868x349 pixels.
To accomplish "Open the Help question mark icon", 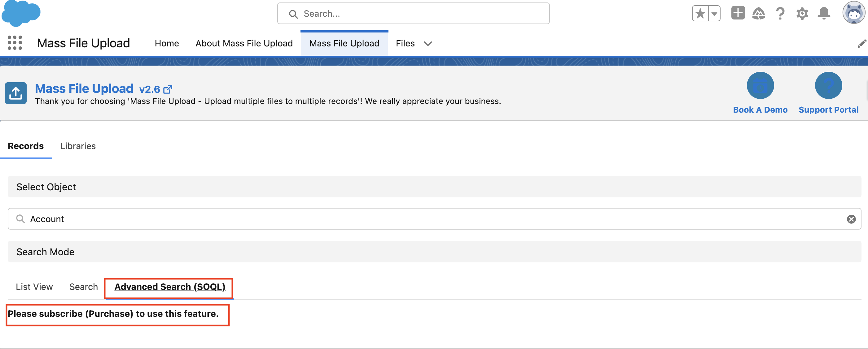I will click(780, 14).
